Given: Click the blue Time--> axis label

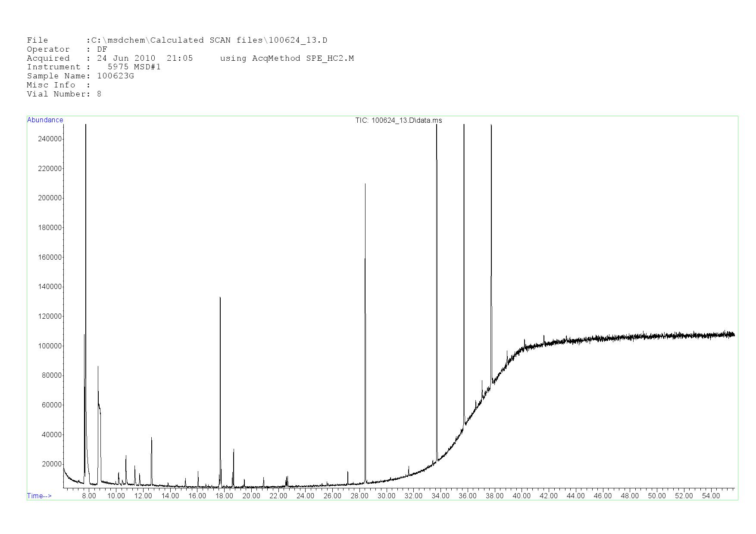Looking at the screenshot, I should (39, 496).
